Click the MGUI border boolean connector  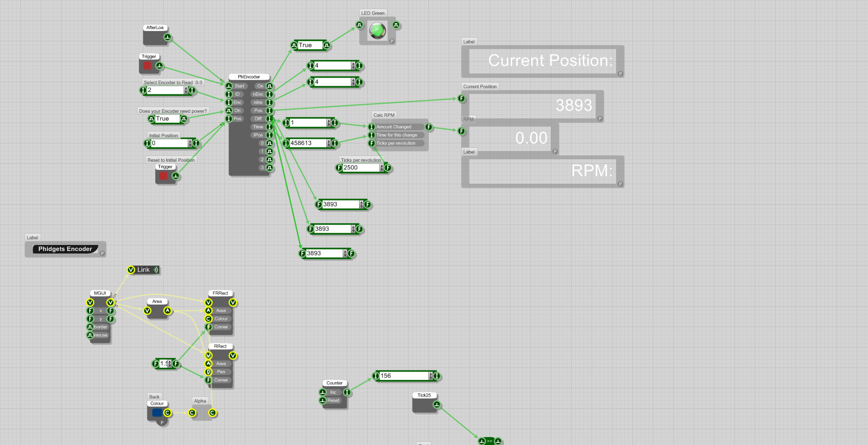[90, 327]
